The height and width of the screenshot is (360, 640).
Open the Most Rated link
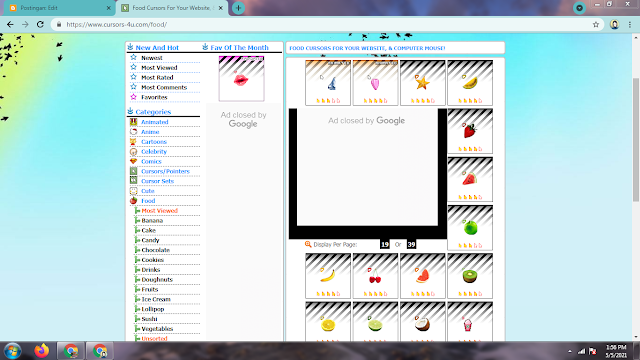pos(157,78)
